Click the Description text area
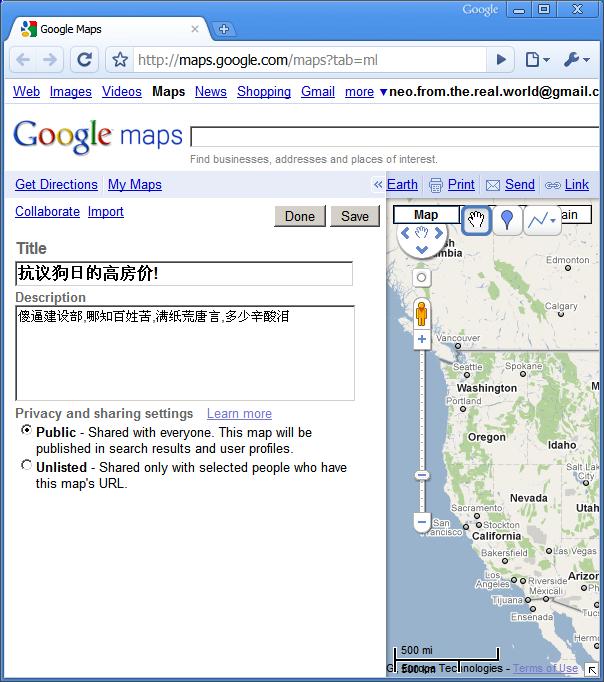The height and width of the screenshot is (682, 604). click(185, 353)
